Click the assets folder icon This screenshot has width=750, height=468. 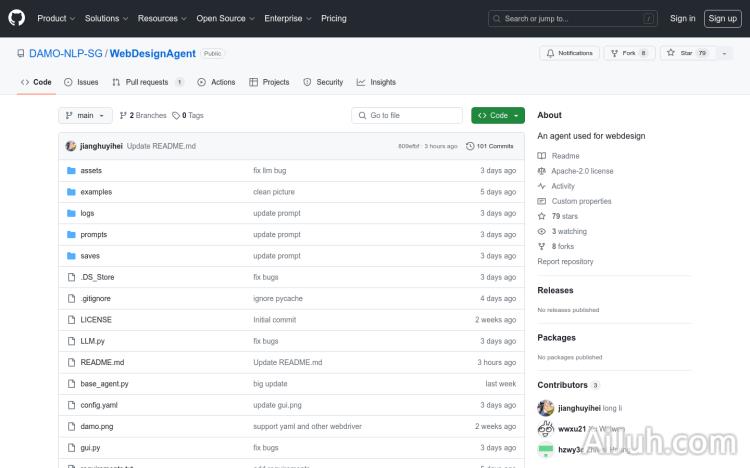pyautogui.click(x=71, y=171)
